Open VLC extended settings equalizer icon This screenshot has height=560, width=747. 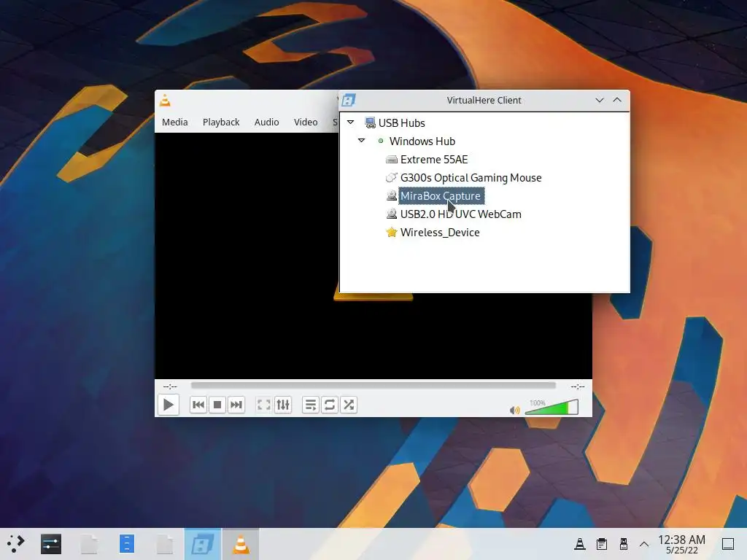click(283, 405)
